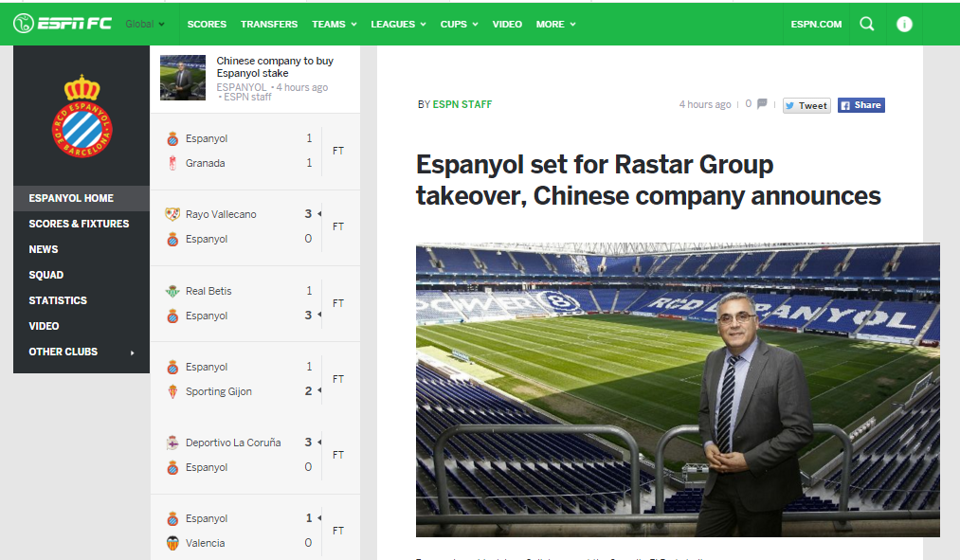Open the Global edition dropdown
960x560 pixels.
click(x=145, y=24)
